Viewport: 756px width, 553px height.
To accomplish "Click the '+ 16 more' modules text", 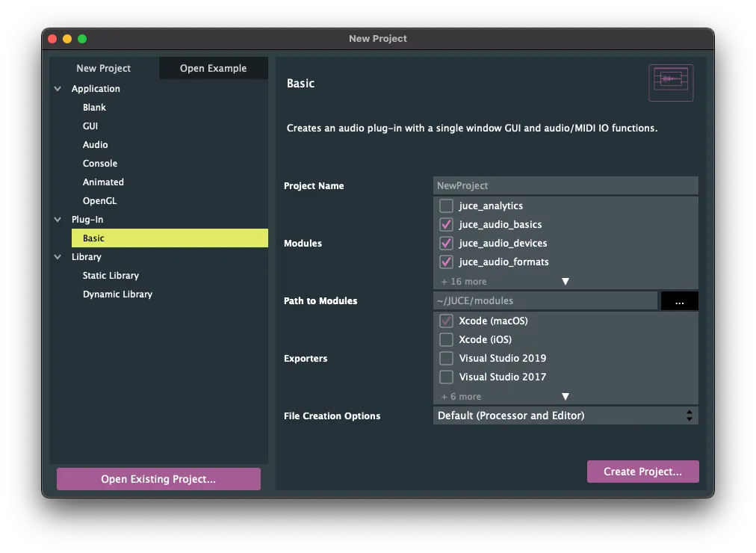I will [463, 282].
